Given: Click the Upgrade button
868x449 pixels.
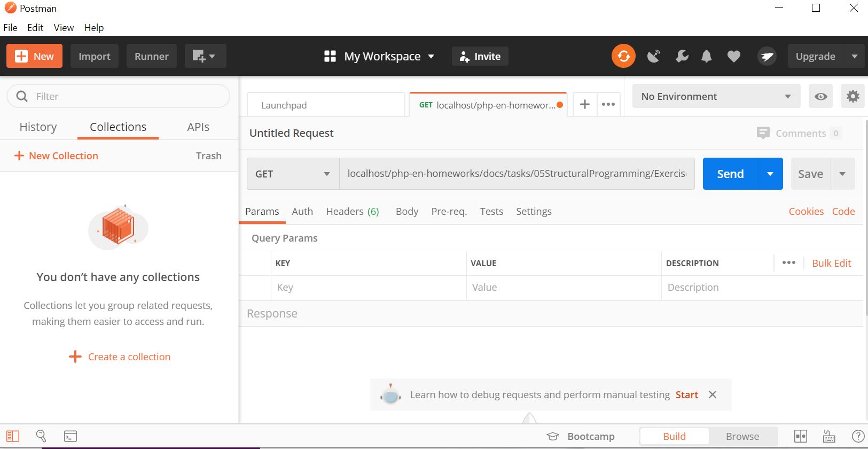Looking at the screenshot, I should [x=816, y=56].
